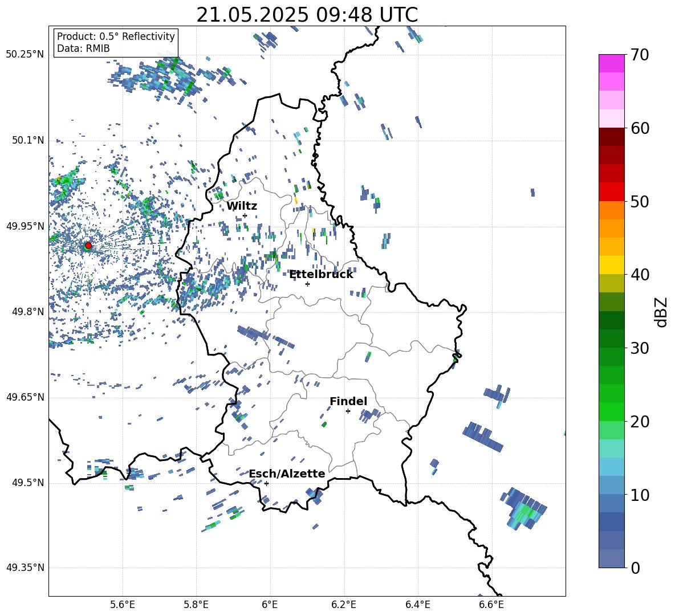Click the dBZ colorbar axis label
This screenshot has width=675, height=616.
(662, 312)
